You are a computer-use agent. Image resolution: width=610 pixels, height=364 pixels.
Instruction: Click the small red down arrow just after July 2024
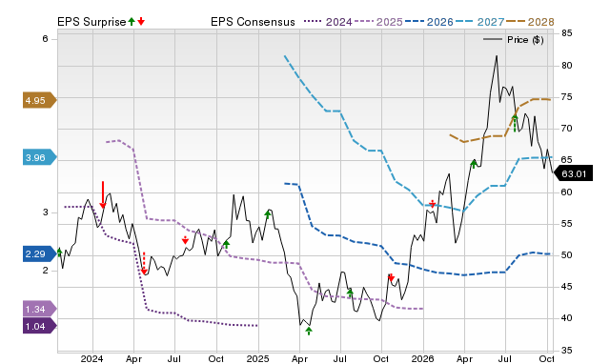tap(185, 240)
